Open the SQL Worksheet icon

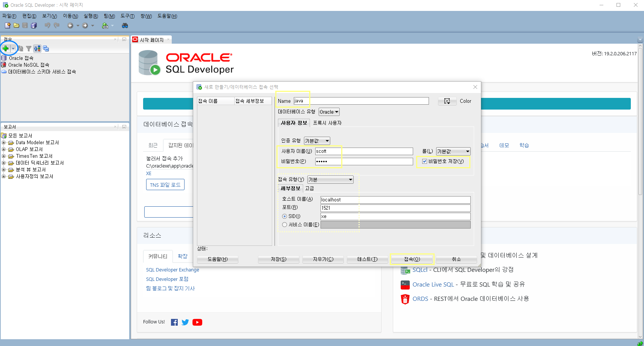point(105,26)
